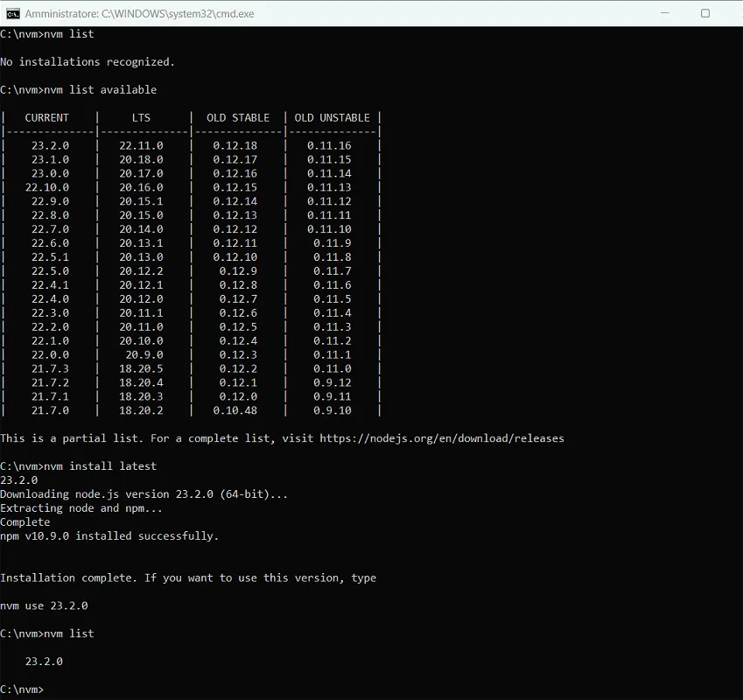Click the OLD STABLE column header
The width and height of the screenshot is (743, 700).
coord(237,117)
